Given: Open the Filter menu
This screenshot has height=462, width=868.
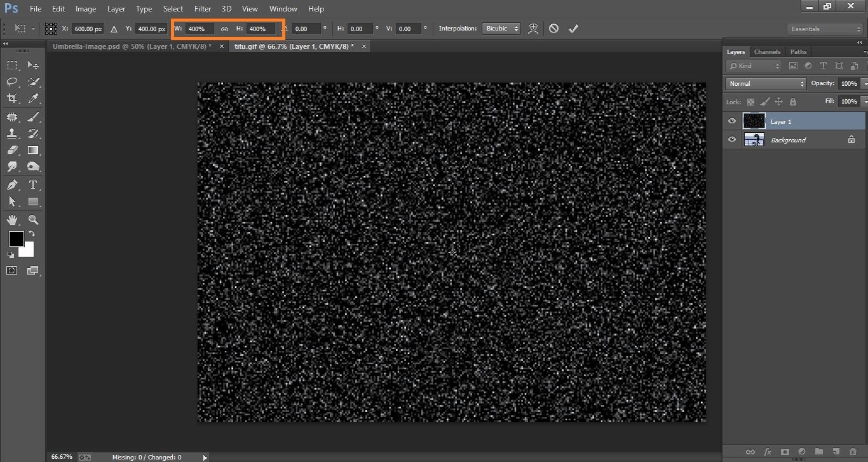Looking at the screenshot, I should pyautogui.click(x=202, y=8).
